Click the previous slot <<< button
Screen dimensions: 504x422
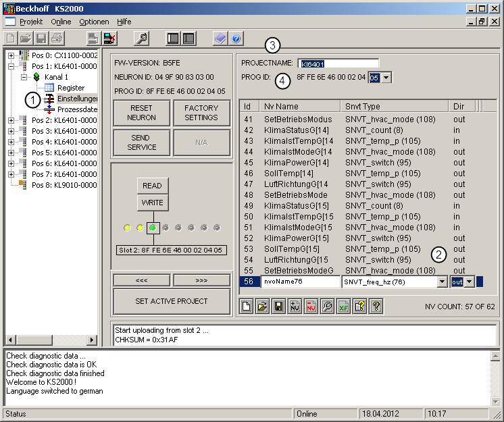[x=141, y=280]
